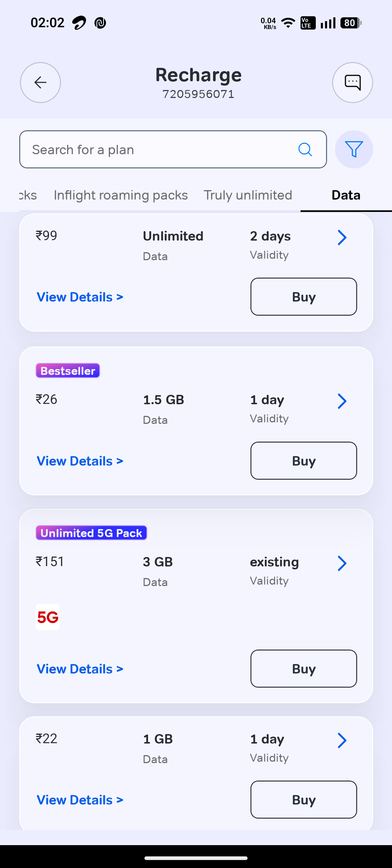Select the Data tab

tap(346, 195)
